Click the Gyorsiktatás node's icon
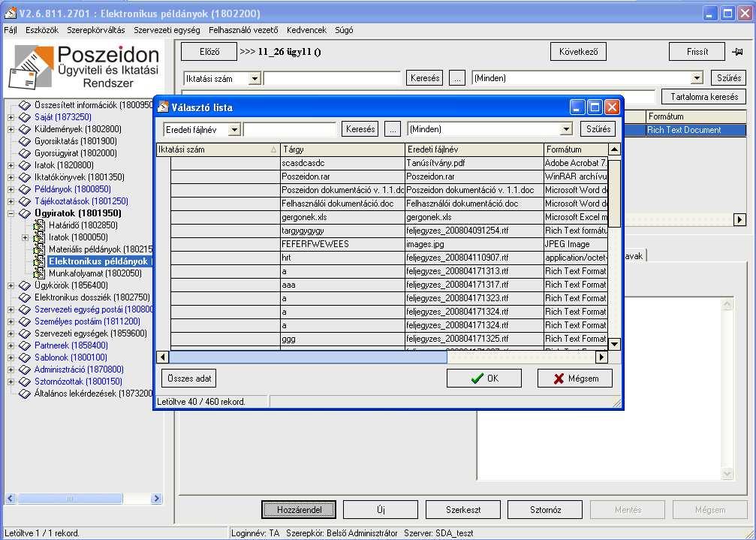The width and height of the screenshot is (756, 540). (25, 141)
